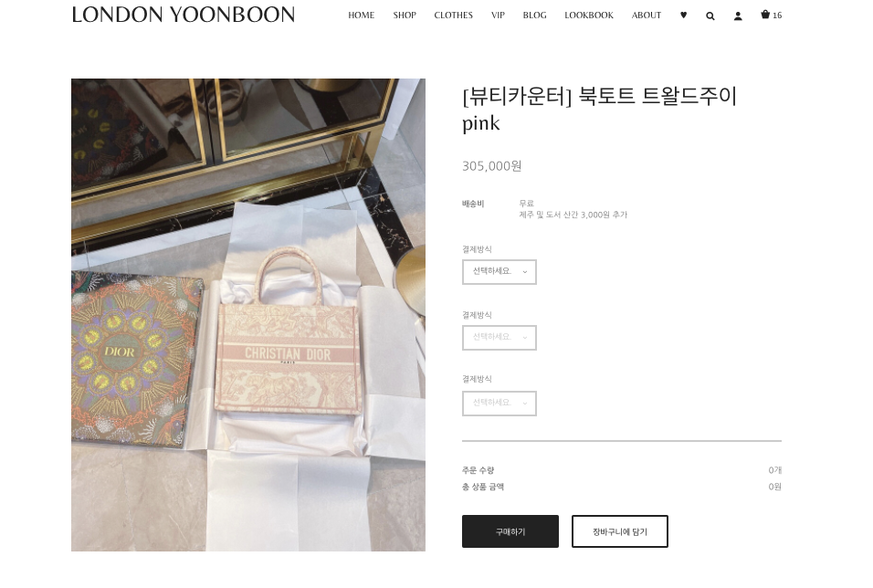This screenshot has height=588, width=873.
Task: Open the SHOP menu item
Action: 405,15
